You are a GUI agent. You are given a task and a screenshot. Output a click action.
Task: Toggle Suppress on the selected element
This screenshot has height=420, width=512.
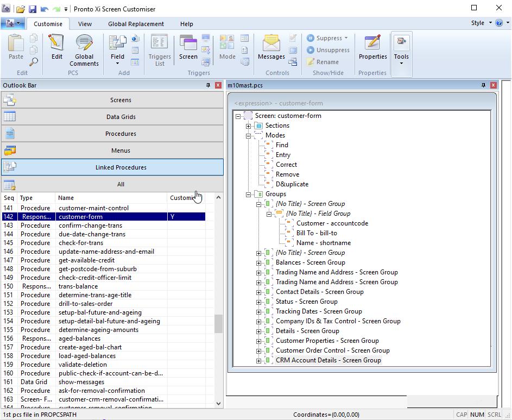[x=326, y=38]
